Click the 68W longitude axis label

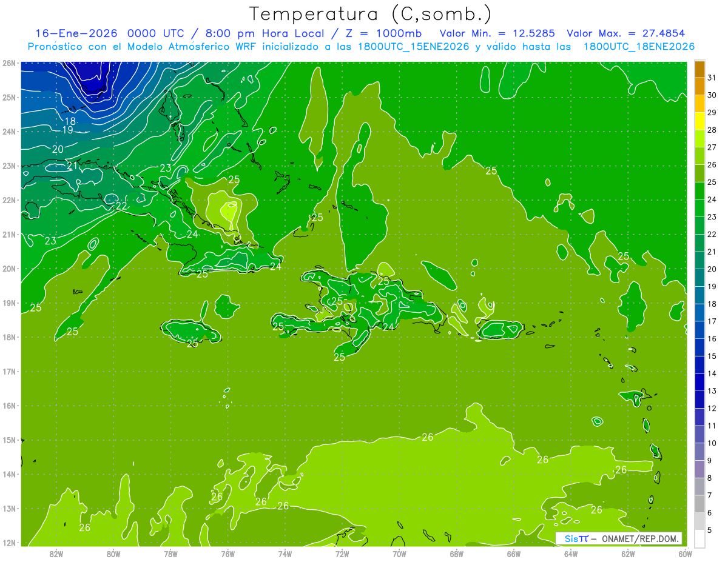pyautogui.click(x=456, y=554)
